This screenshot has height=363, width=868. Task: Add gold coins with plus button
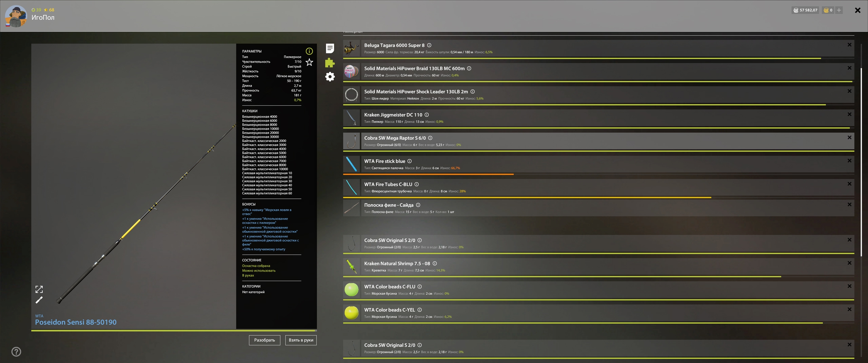point(839,10)
